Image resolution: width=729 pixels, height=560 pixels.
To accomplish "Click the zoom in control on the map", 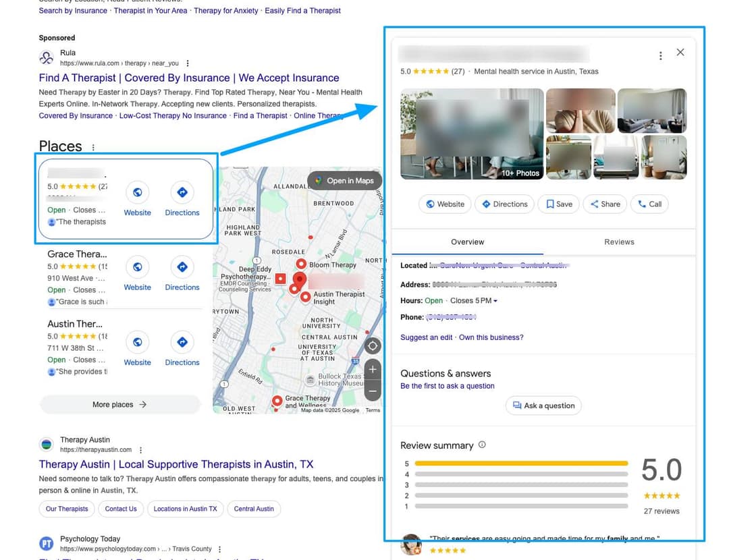I will click(x=373, y=369).
